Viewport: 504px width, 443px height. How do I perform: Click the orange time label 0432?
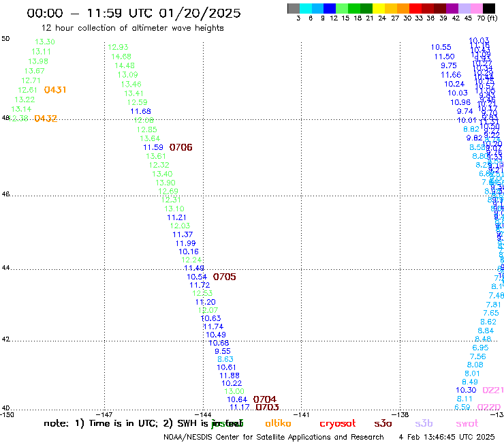coord(46,119)
